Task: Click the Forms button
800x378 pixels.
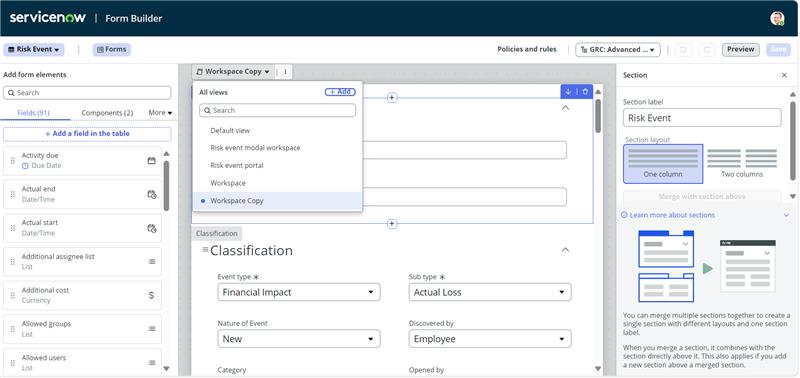Action: 112,49
